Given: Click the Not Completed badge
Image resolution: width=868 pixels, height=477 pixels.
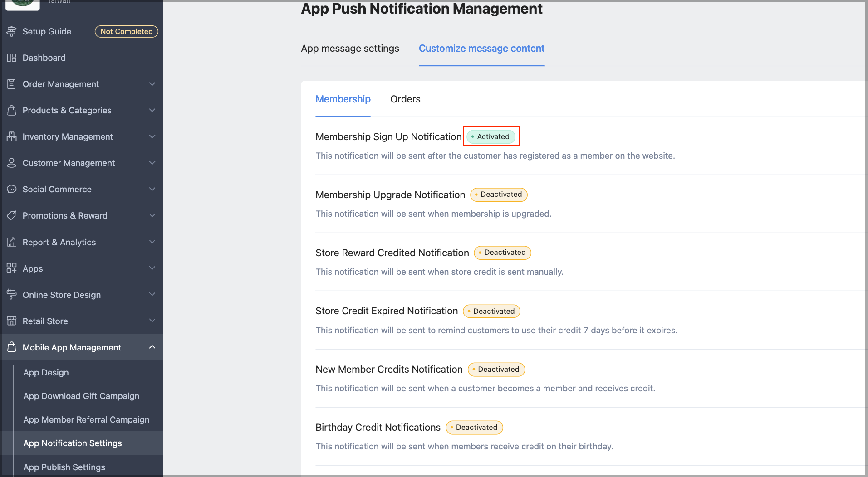Looking at the screenshot, I should [127, 31].
